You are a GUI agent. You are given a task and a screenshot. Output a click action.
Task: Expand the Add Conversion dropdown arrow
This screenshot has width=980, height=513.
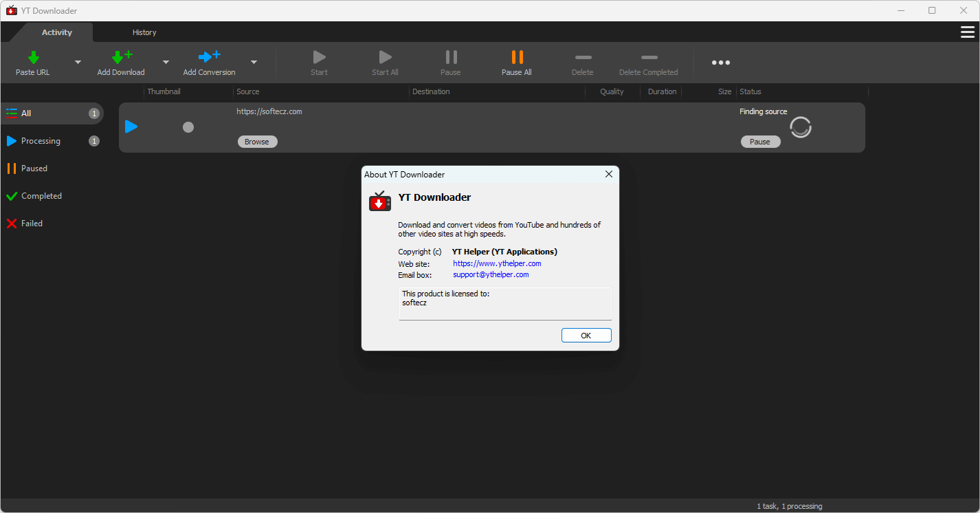coord(254,63)
